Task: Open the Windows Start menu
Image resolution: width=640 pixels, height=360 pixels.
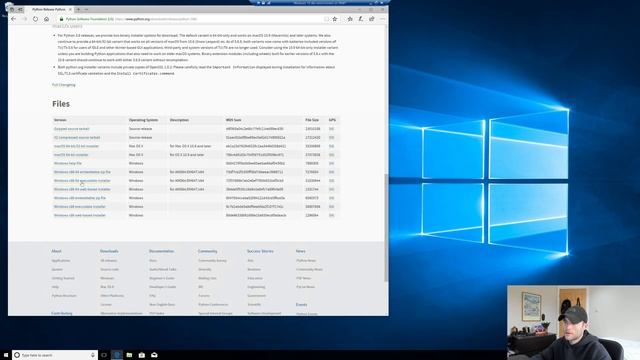Action: coord(6,355)
